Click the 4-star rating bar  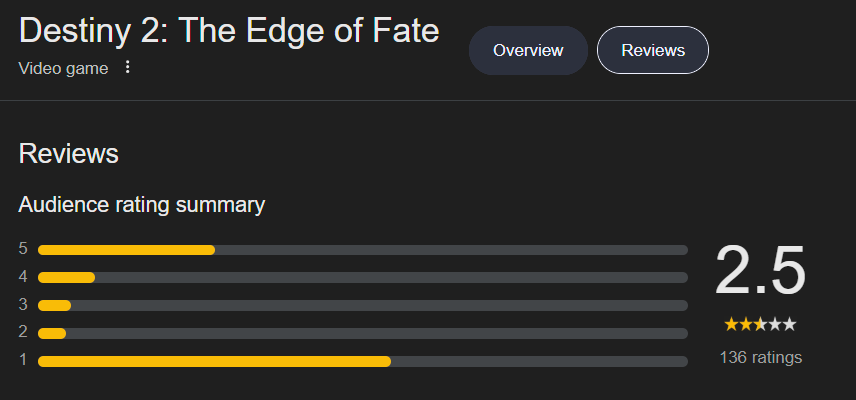[x=362, y=277]
